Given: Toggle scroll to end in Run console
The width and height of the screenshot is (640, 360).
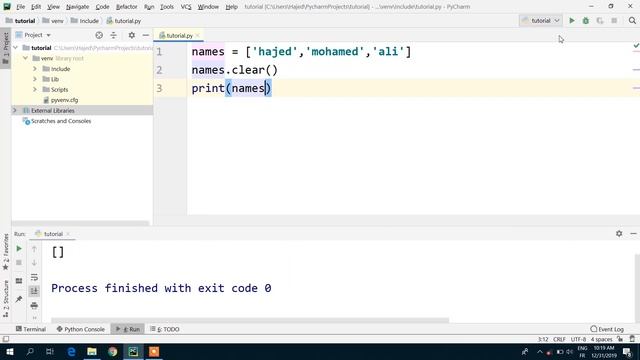Looking at the screenshot, I should coord(34,291).
